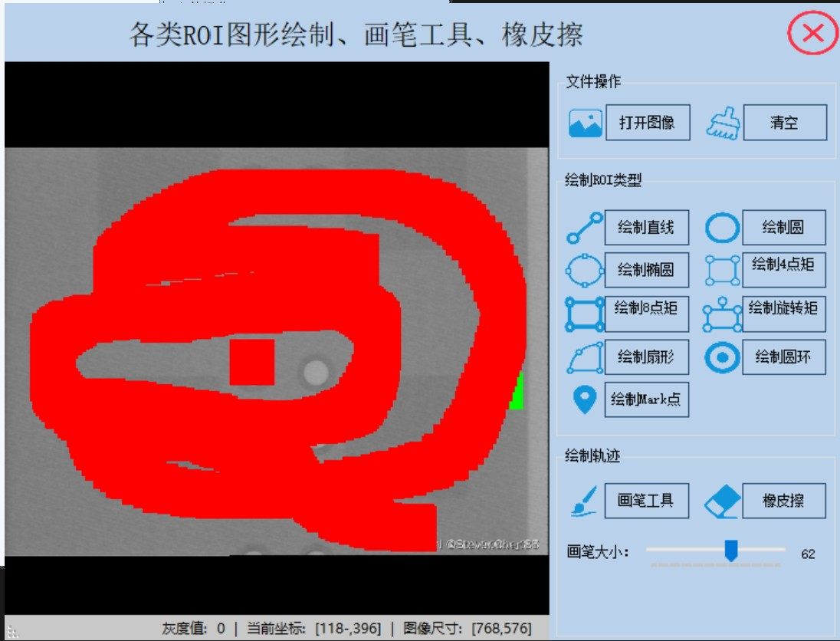The image size is (840, 641).
Task: Click the 4-point rectangle icon
Action: [723, 270]
